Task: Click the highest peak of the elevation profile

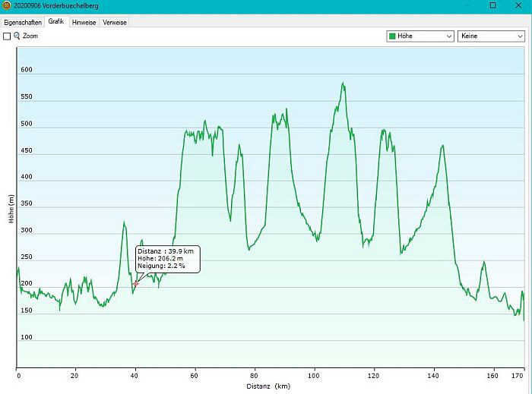Action: coord(343,84)
